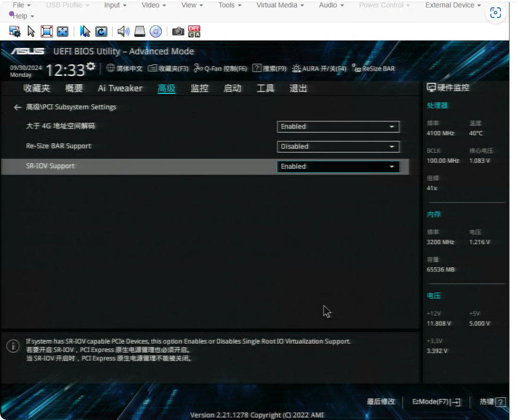The image size is (518, 420).
Task: Open the Virtual Media menu
Action: pos(280,5)
